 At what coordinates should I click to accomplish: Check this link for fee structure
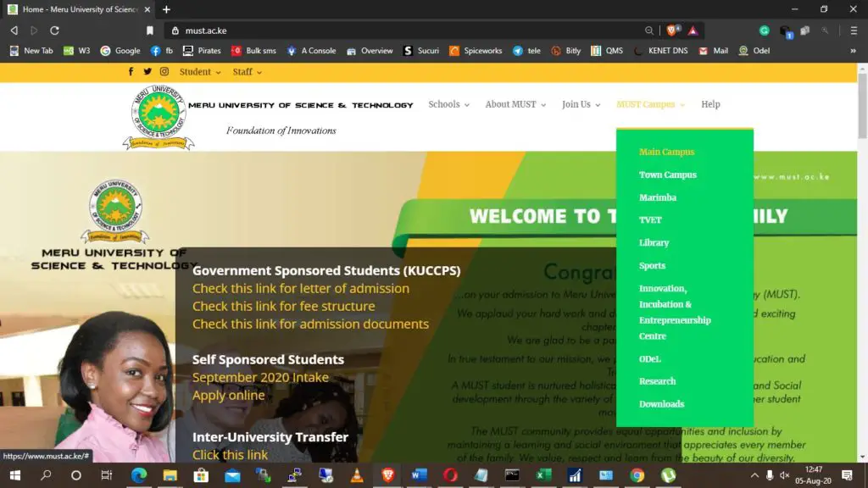pyautogui.click(x=283, y=306)
